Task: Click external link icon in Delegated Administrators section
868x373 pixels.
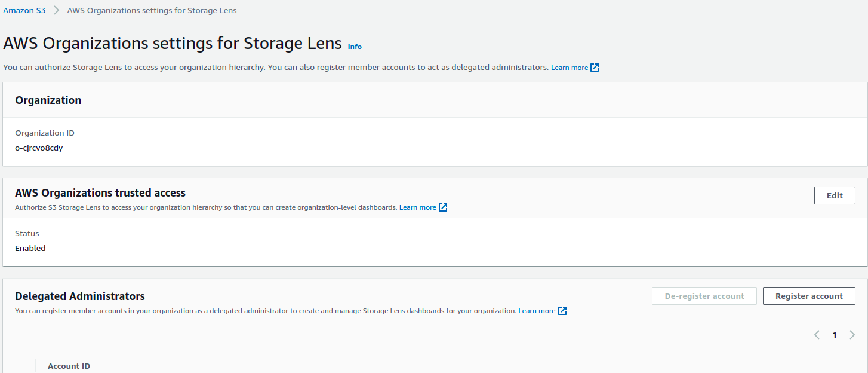Action: (562, 311)
